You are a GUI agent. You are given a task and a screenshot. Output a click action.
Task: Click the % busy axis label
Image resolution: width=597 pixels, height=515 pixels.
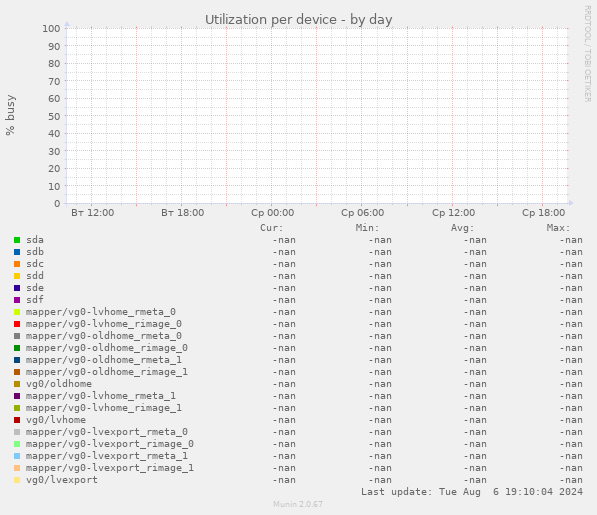[10, 115]
